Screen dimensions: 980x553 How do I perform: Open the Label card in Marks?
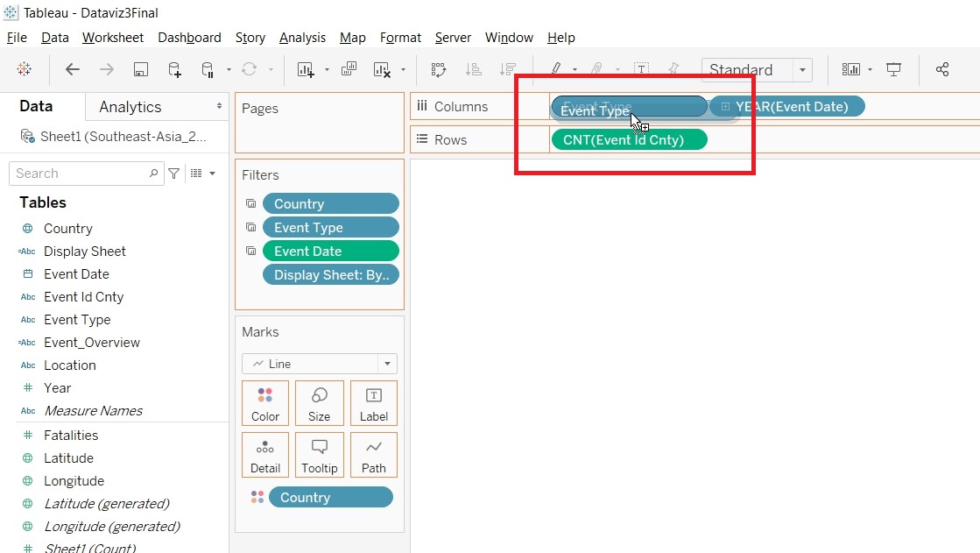(x=373, y=403)
